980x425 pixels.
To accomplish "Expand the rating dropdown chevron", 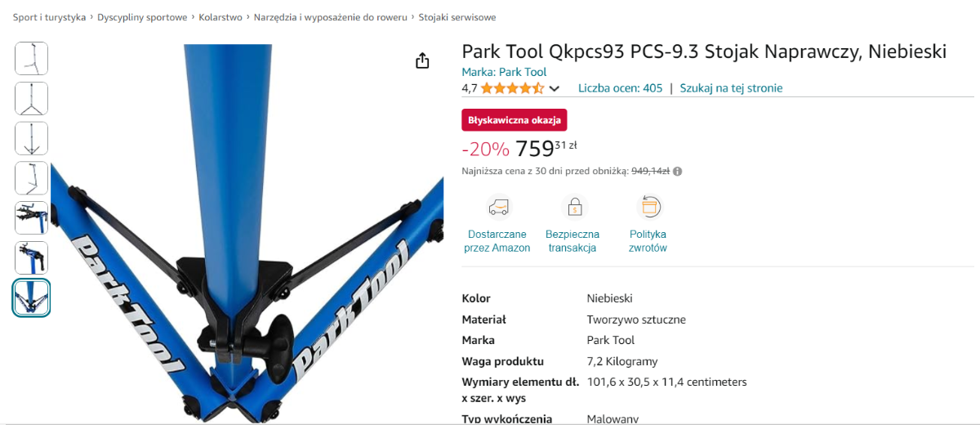I will pos(555,89).
